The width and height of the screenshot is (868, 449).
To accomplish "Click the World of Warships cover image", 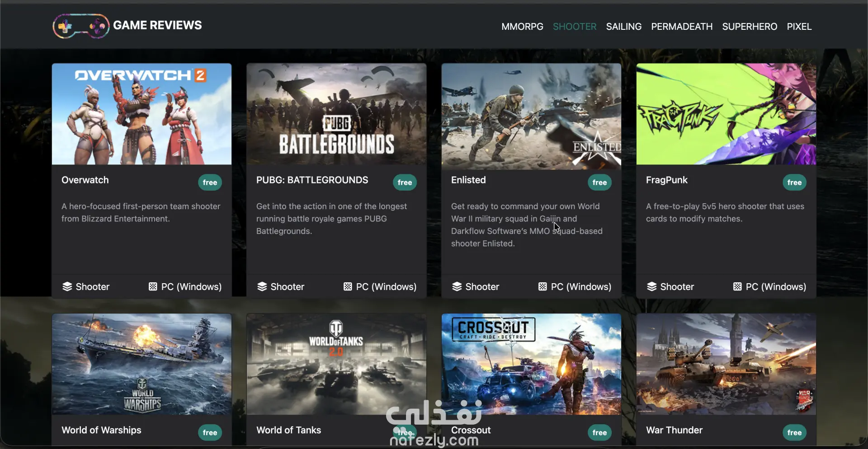I will 142,364.
